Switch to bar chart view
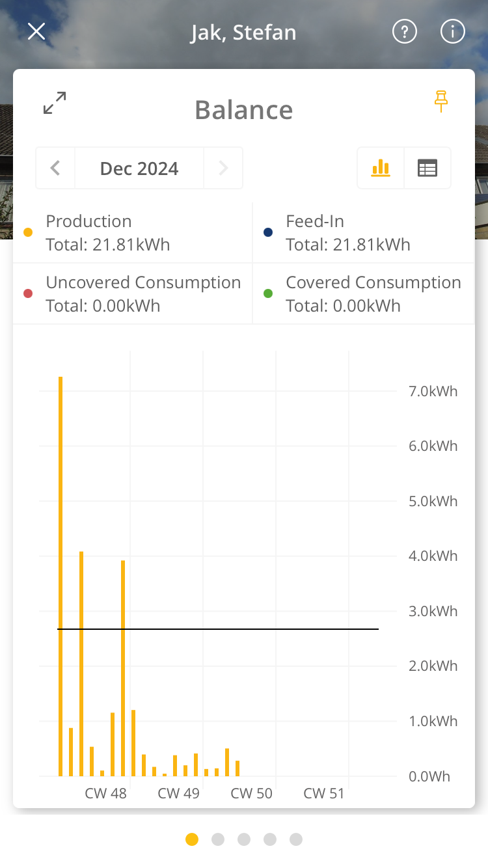 coord(381,168)
